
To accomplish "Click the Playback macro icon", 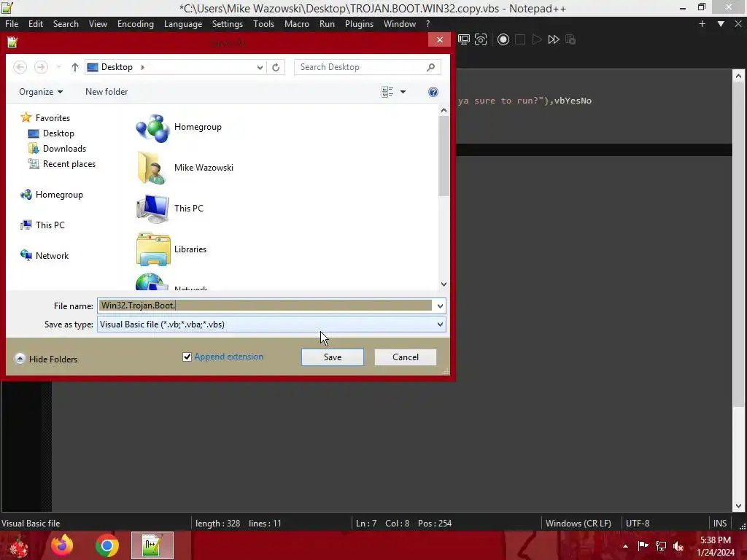I will (537, 39).
